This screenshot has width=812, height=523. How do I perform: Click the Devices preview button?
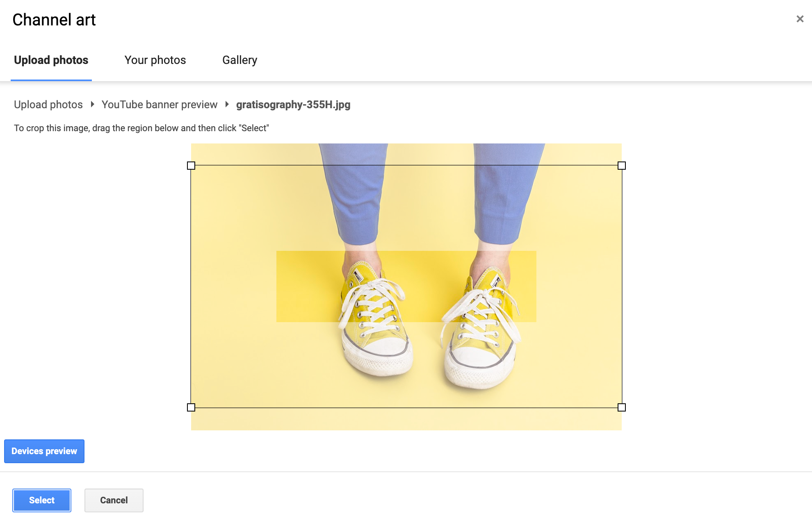click(44, 451)
